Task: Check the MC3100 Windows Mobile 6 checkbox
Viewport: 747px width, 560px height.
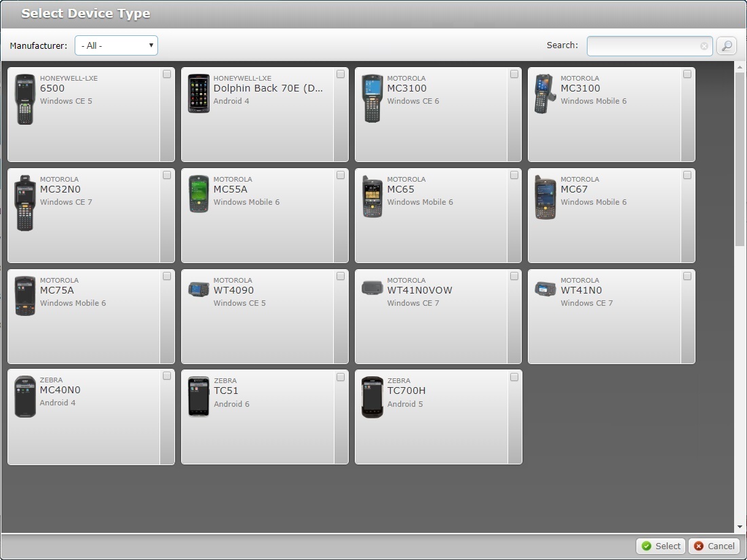Action: (687, 74)
